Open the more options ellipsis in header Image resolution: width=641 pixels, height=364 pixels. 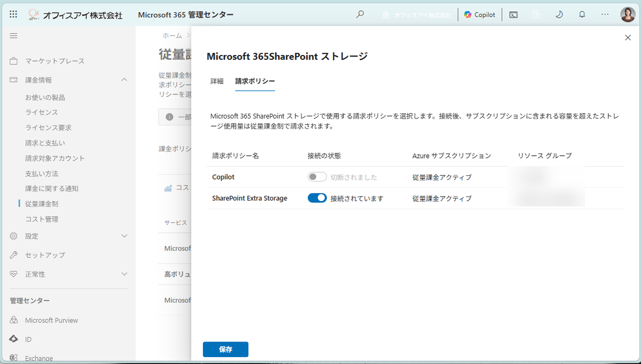click(x=605, y=14)
